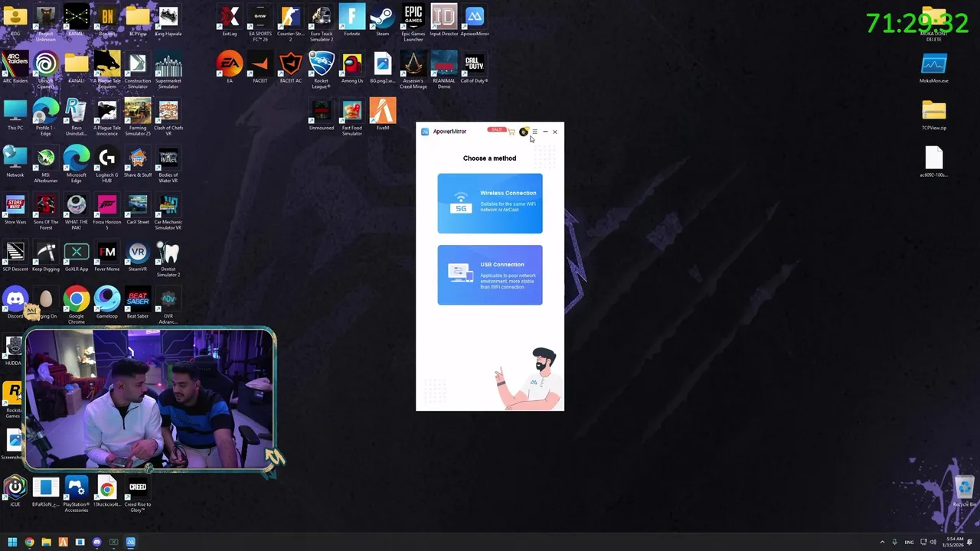
Task: Select the Assassin's Creed Mirage icon
Action: point(413,70)
